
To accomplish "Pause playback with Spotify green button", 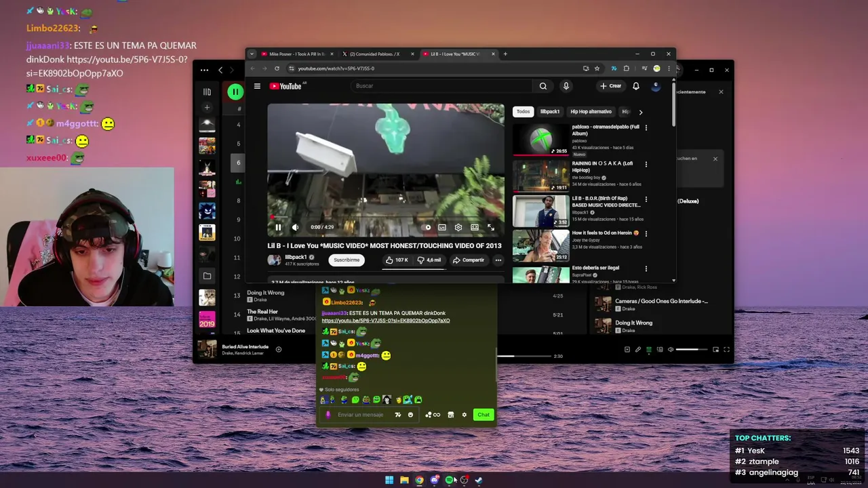I will coord(235,91).
